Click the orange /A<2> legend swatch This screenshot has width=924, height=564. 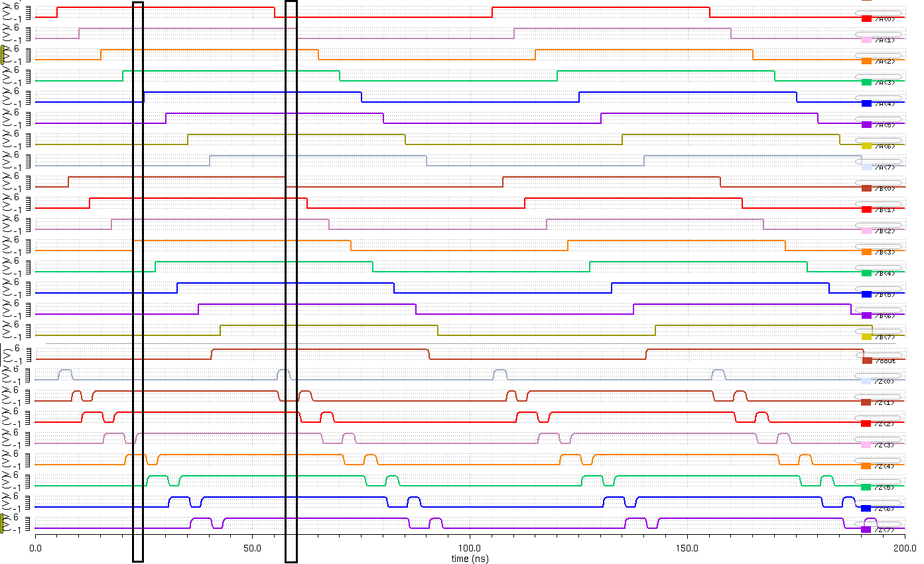[x=866, y=61]
